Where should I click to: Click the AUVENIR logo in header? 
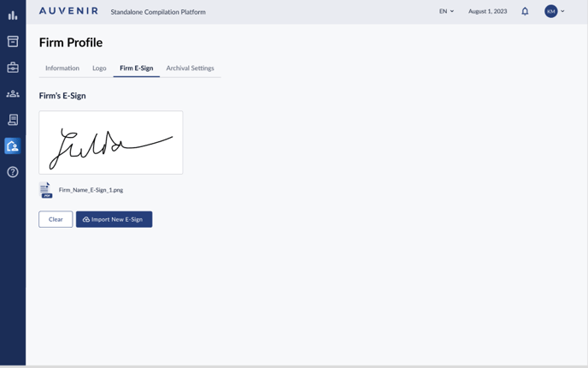point(68,11)
